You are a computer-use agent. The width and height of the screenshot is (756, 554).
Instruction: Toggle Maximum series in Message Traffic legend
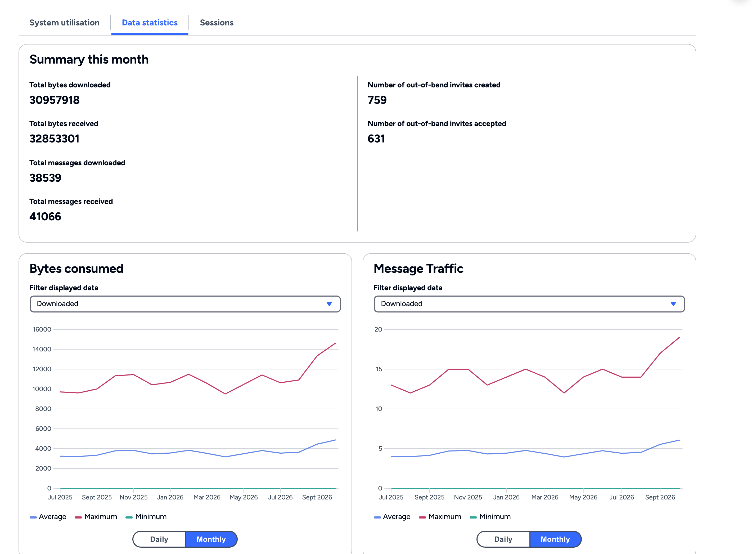click(440, 517)
